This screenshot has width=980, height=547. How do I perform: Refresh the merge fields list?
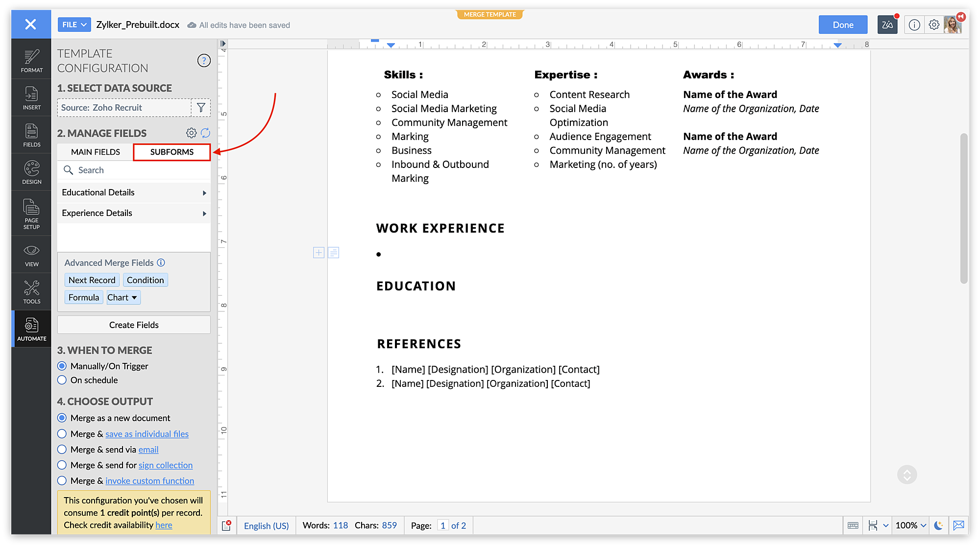[x=205, y=133]
